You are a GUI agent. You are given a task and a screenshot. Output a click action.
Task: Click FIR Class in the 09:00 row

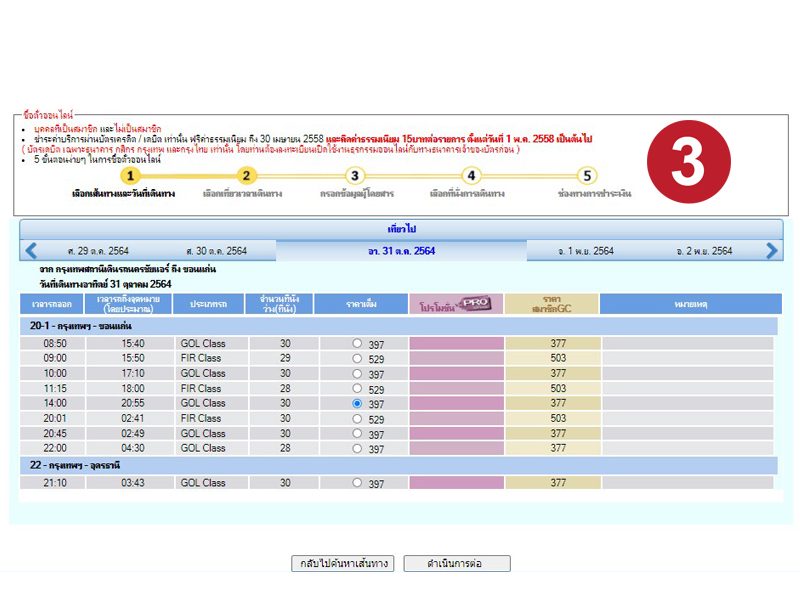tap(201, 358)
